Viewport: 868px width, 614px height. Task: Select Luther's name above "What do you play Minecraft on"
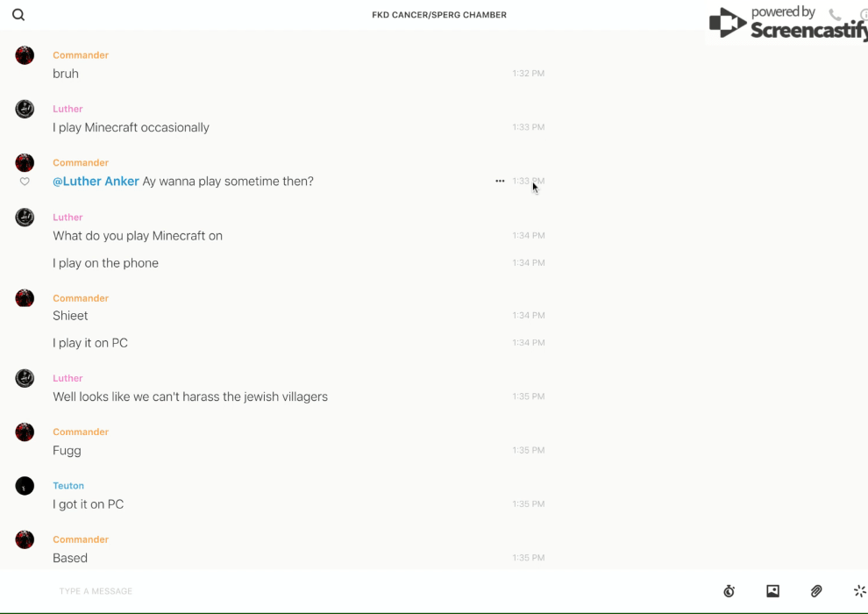(x=68, y=218)
